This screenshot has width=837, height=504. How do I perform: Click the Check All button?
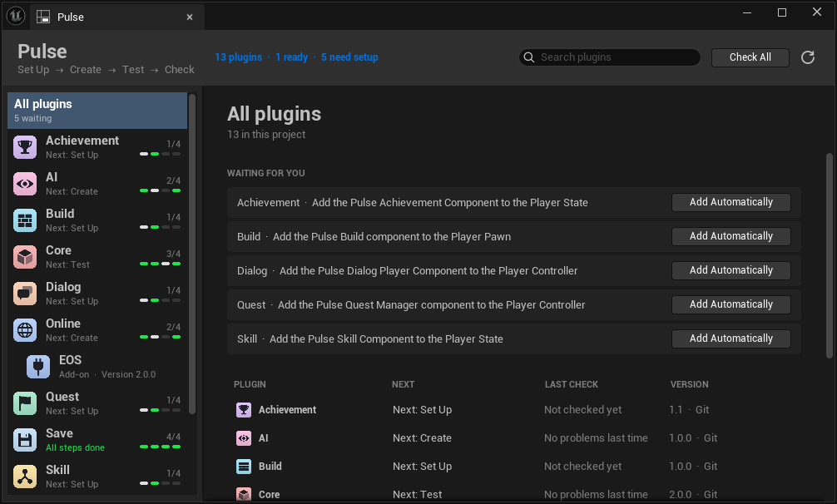tap(750, 57)
